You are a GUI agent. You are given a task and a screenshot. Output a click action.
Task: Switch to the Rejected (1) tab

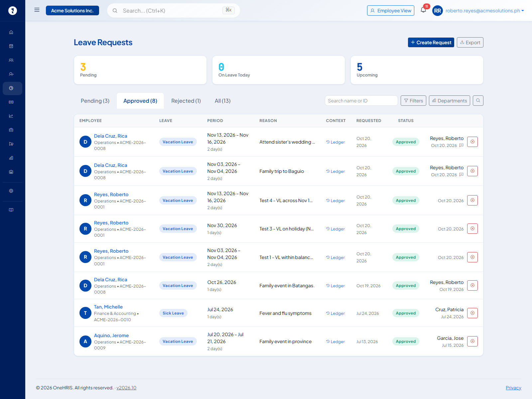pos(186,101)
